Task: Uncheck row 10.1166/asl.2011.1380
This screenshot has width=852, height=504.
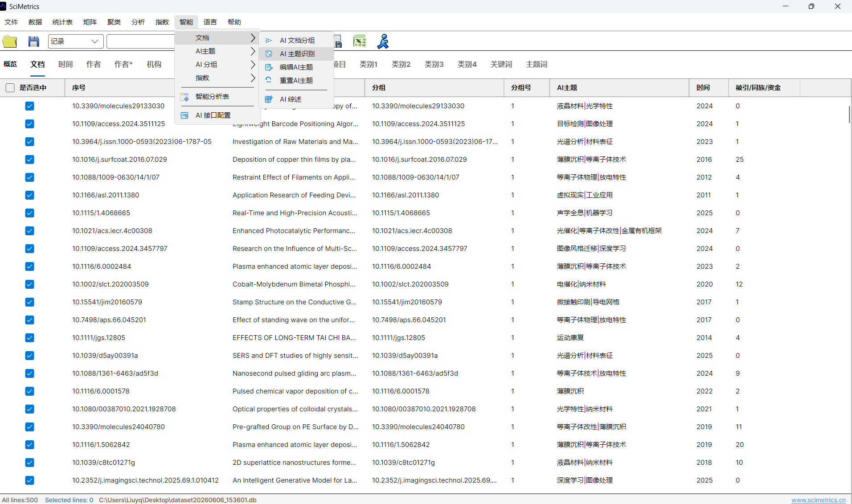Action: (30, 195)
